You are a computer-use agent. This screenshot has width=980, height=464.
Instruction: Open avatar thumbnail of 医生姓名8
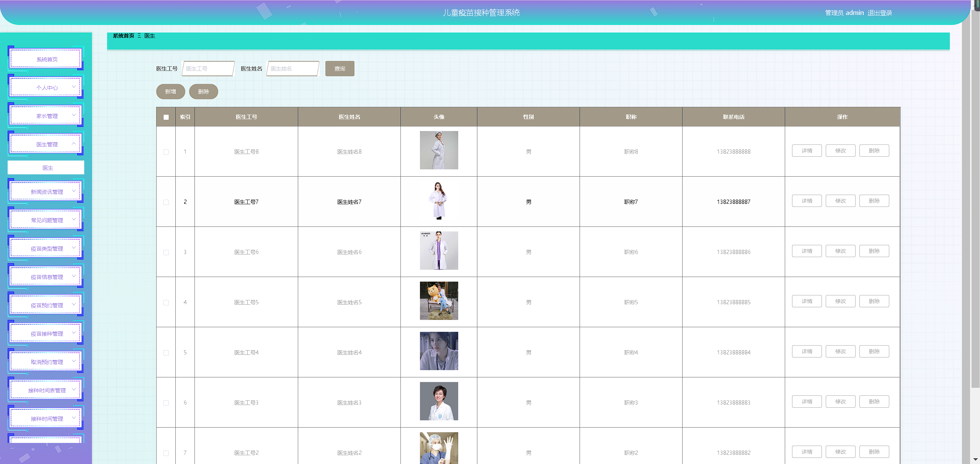(439, 150)
